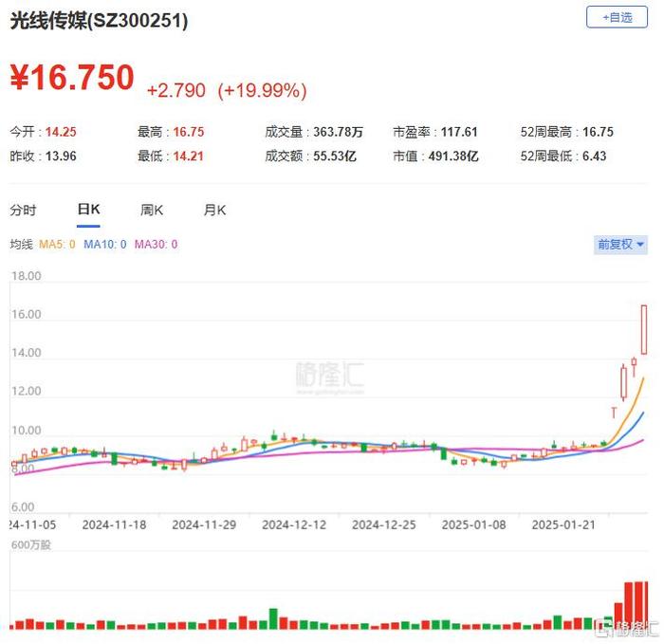The image size is (664, 644).
Task: Click the 成交额 value 55.53亿
Action: (x=335, y=156)
